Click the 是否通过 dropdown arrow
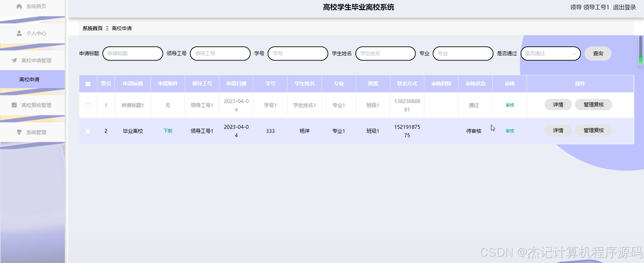Image resolution: width=644 pixels, height=263 pixels. [x=575, y=54]
